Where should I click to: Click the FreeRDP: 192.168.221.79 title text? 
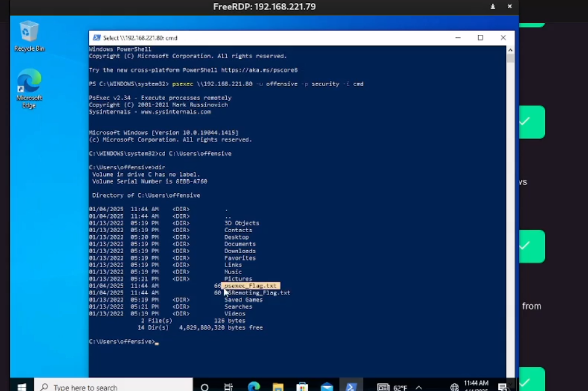point(265,6)
